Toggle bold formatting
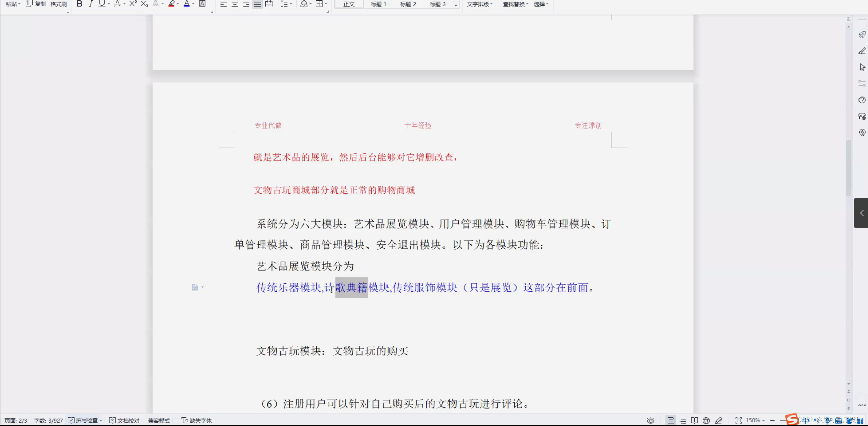 pos(79,4)
